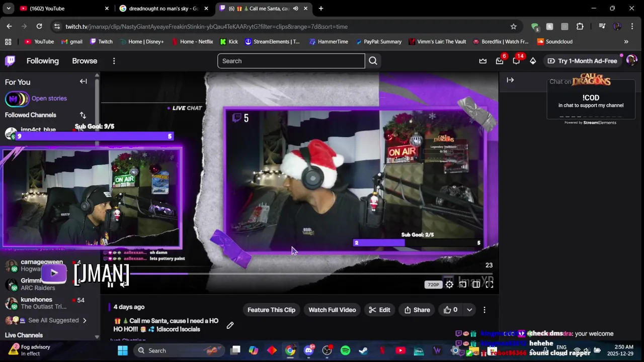Expand the reactions dropdown chevron
Viewport: 644px width, 362px height.
(x=469, y=310)
